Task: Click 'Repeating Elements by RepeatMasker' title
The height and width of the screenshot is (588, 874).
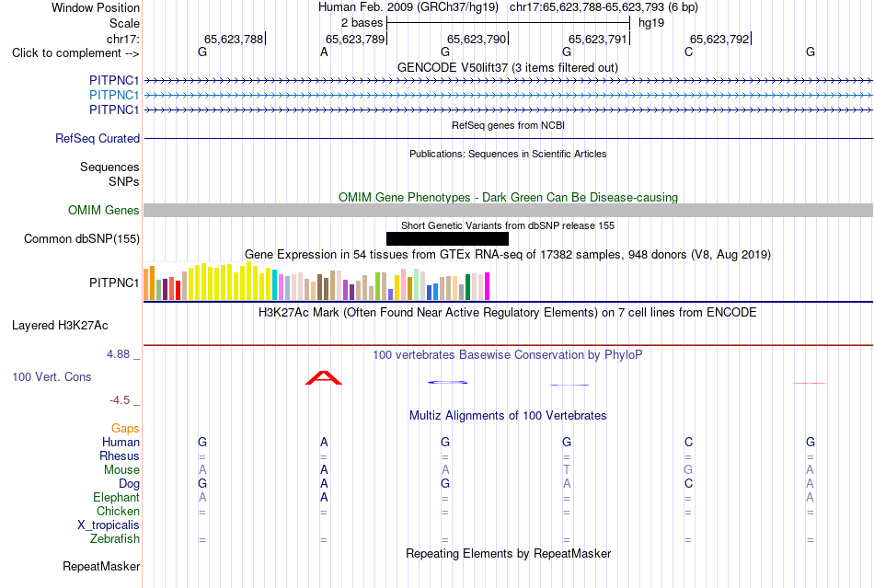Action: [x=509, y=553]
